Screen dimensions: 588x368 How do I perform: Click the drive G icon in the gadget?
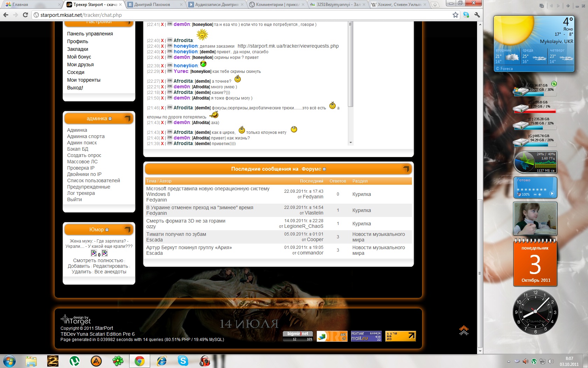point(521,142)
